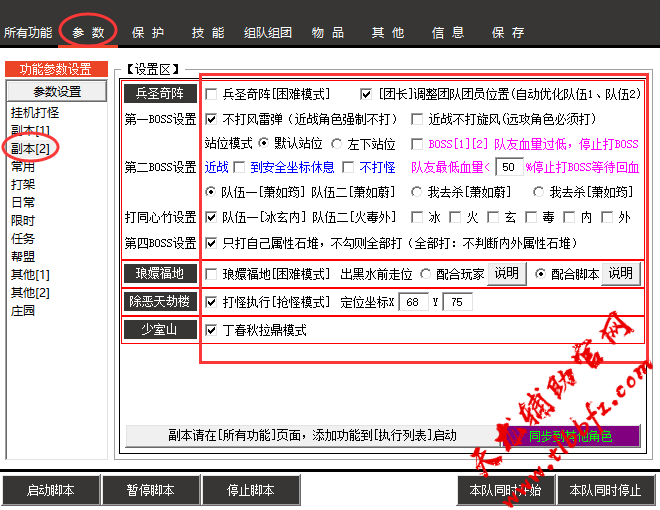Select 限时 in the sidebar list
Viewport: 660px width, 510px height.
23,220
